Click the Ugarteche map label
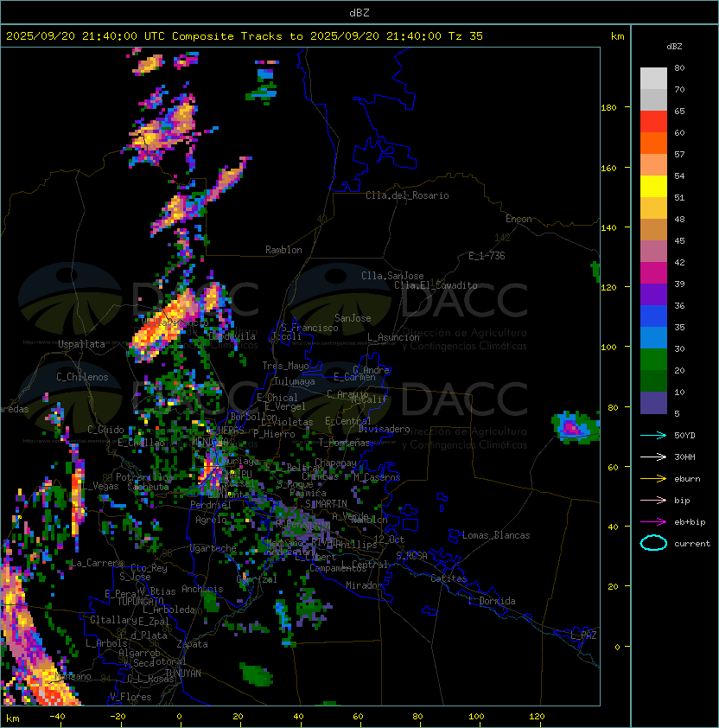719x728 pixels. [213, 548]
